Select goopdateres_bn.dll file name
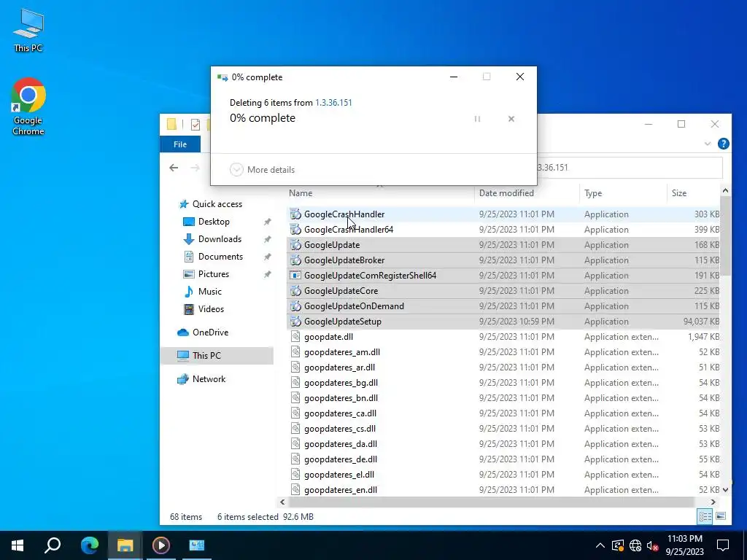The width and height of the screenshot is (747, 560). (x=341, y=397)
